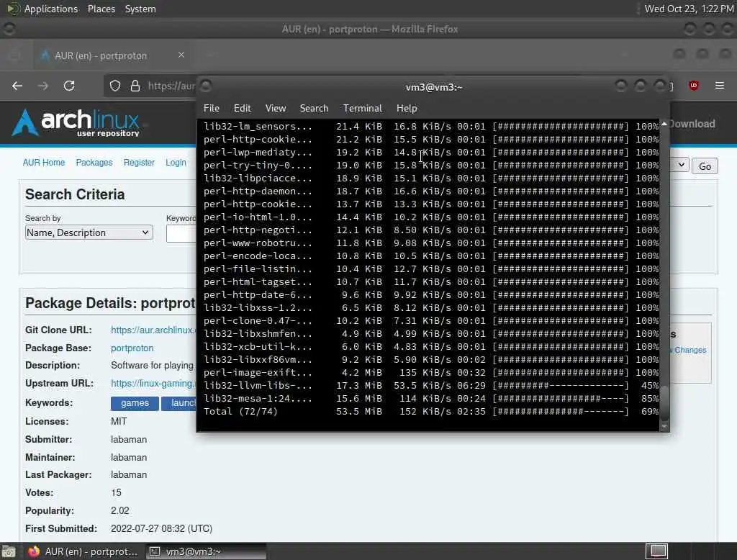Click terminal icon in taskbar
This screenshot has width=737, height=560.
tap(155, 551)
